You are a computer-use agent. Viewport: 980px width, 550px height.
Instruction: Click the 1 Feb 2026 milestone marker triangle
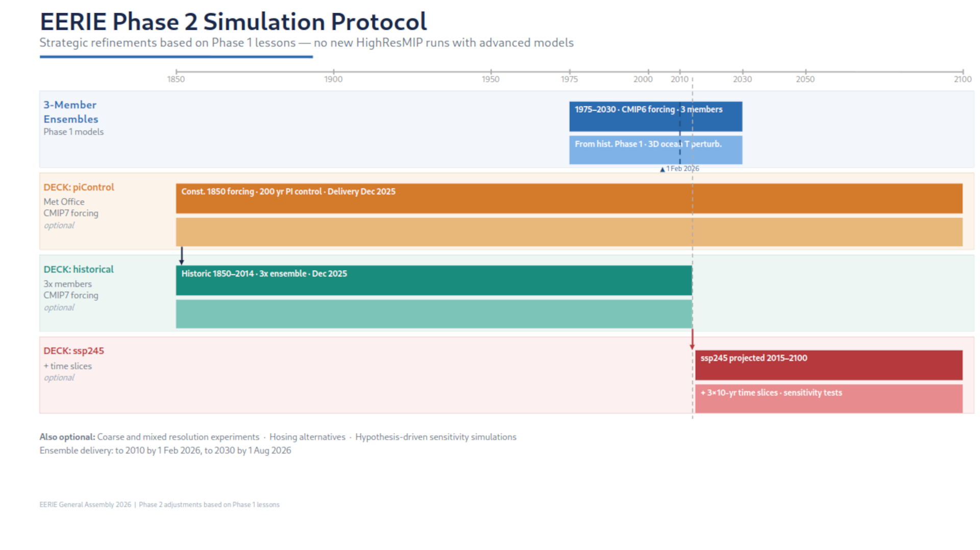(662, 170)
